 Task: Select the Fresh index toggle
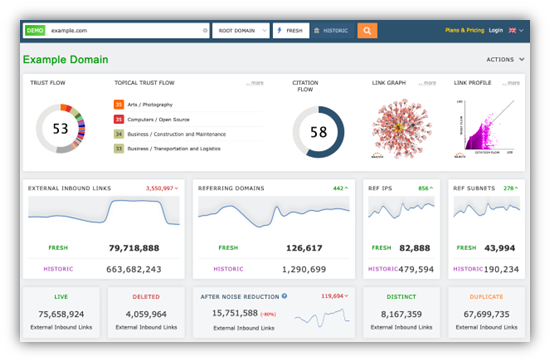[x=291, y=31]
